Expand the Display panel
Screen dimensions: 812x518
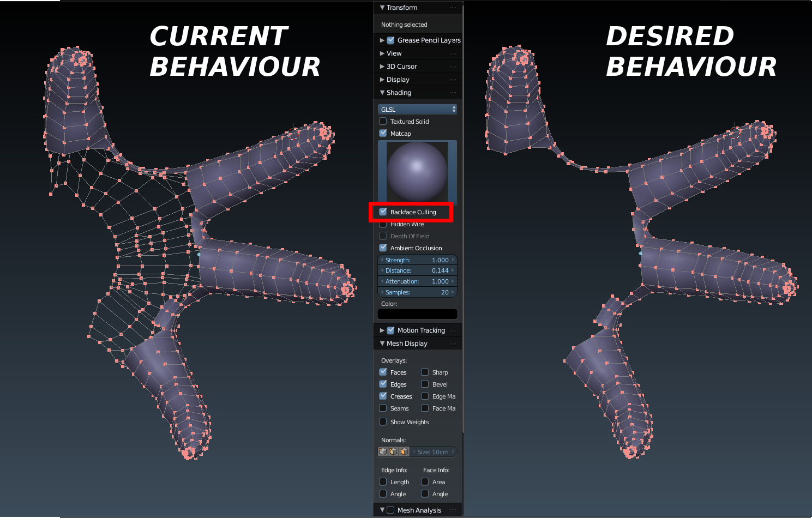click(382, 80)
